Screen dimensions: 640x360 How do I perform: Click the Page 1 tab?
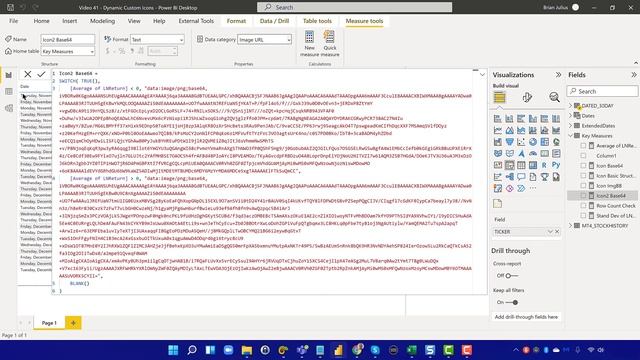(49, 323)
